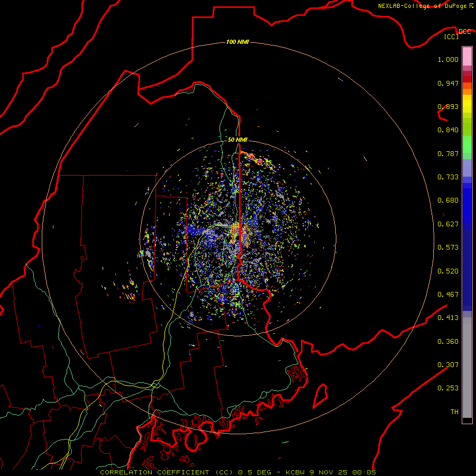Image resolution: width=476 pixels, height=476 pixels.
Task: Click the 100 NMI range ring label
Action: [237, 42]
